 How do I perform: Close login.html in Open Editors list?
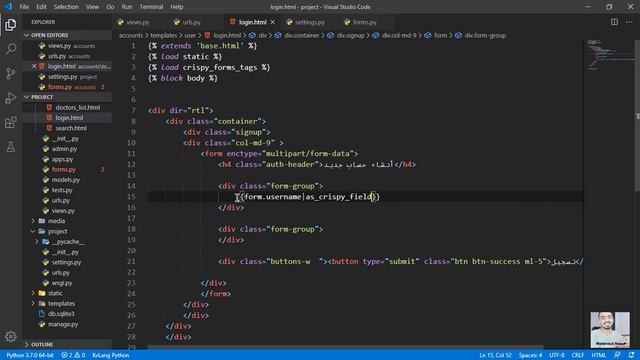[34, 66]
